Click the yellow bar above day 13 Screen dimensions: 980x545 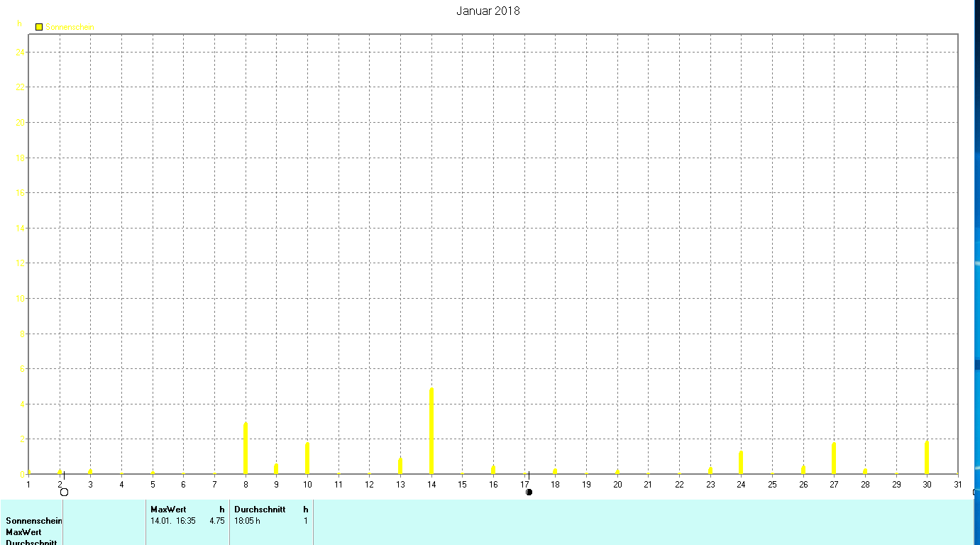point(400,466)
